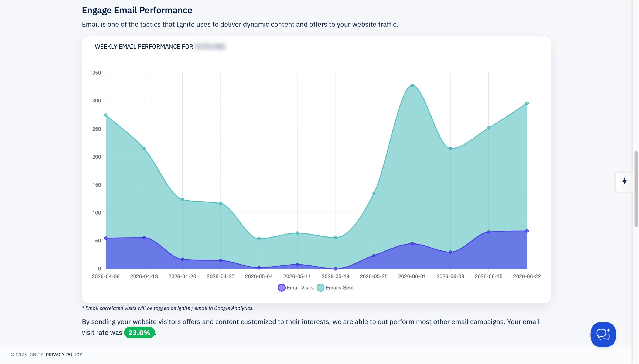Select Emails Sent point for 2026-04-27

coord(221,204)
